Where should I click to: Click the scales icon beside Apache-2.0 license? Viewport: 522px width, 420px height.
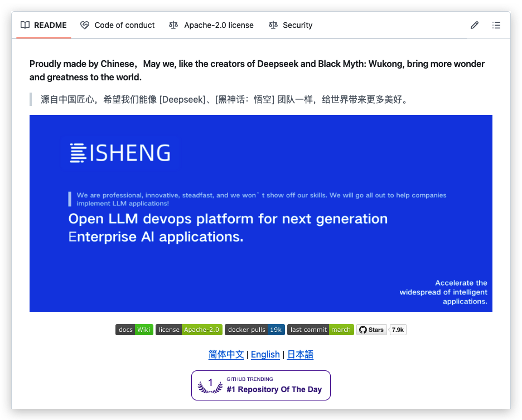tap(173, 25)
